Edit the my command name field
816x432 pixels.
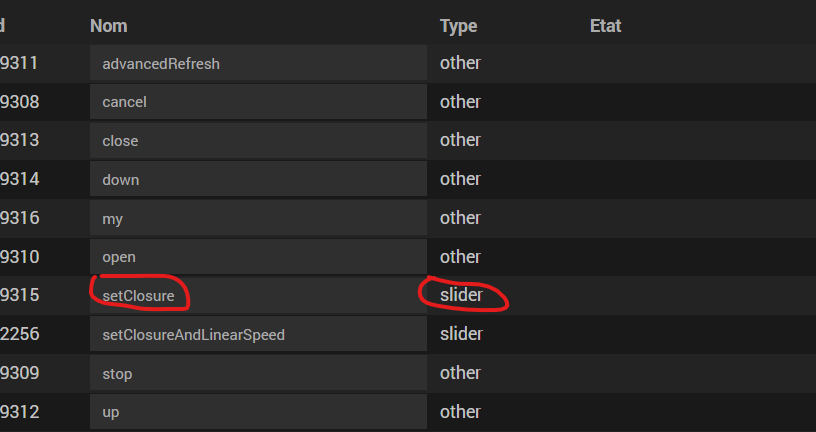pos(258,218)
